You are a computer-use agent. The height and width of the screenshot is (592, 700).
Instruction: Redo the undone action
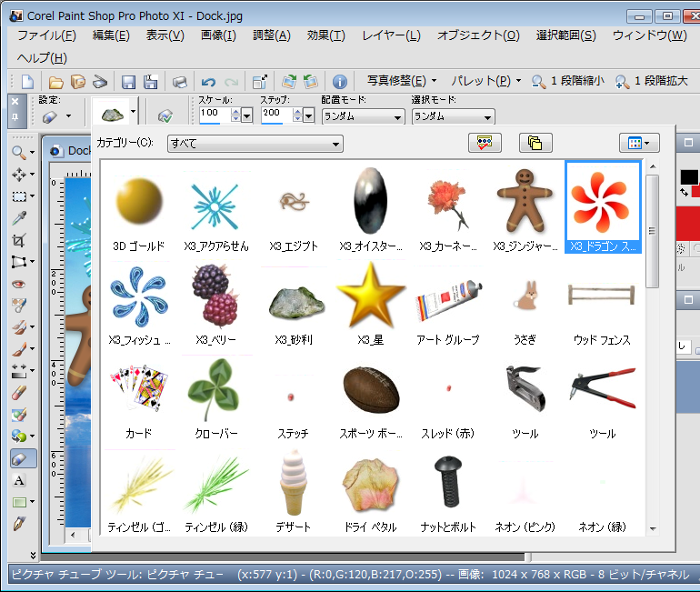(x=231, y=82)
